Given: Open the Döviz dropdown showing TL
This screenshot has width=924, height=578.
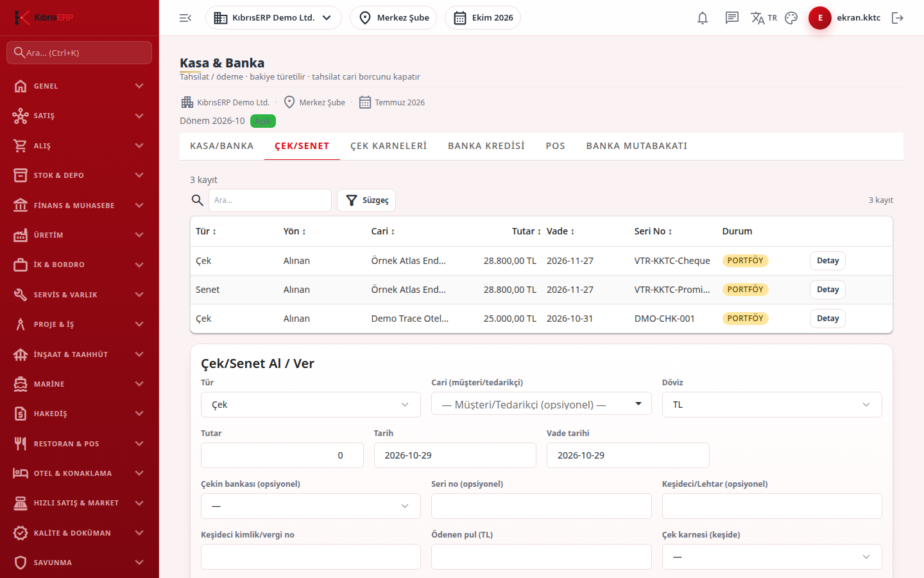Looking at the screenshot, I should pyautogui.click(x=772, y=405).
